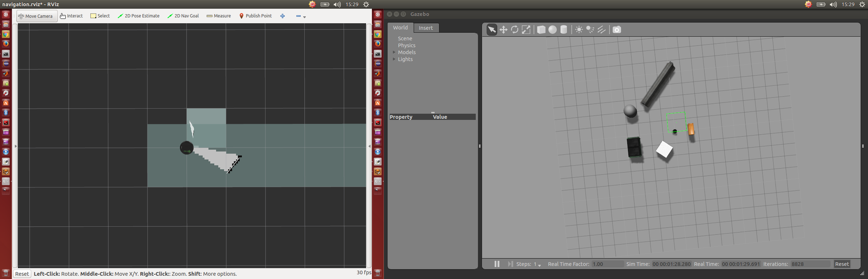
Task: Open the Steps dropdown in Gazebo
Action: (539, 265)
